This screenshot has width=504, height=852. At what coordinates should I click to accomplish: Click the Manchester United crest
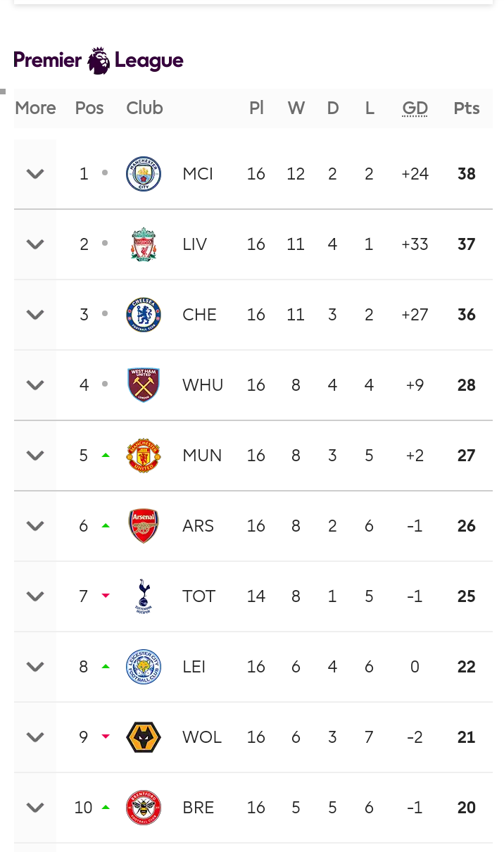click(x=144, y=456)
